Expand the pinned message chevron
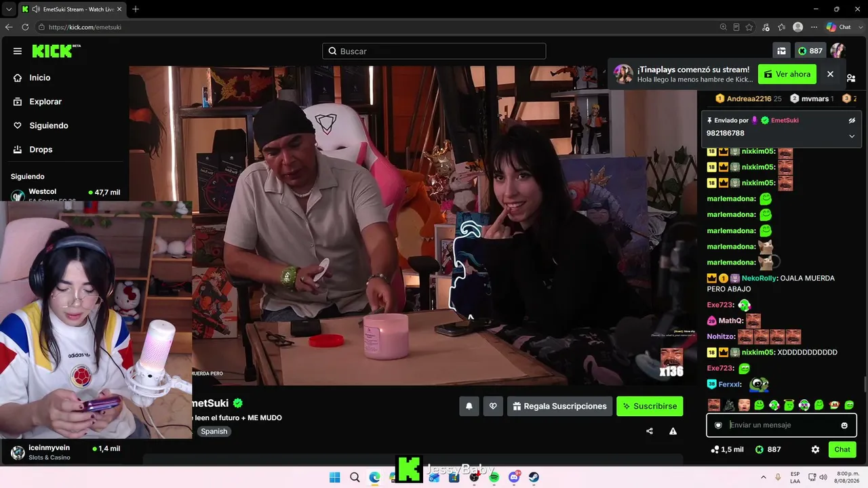 click(852, 136)
